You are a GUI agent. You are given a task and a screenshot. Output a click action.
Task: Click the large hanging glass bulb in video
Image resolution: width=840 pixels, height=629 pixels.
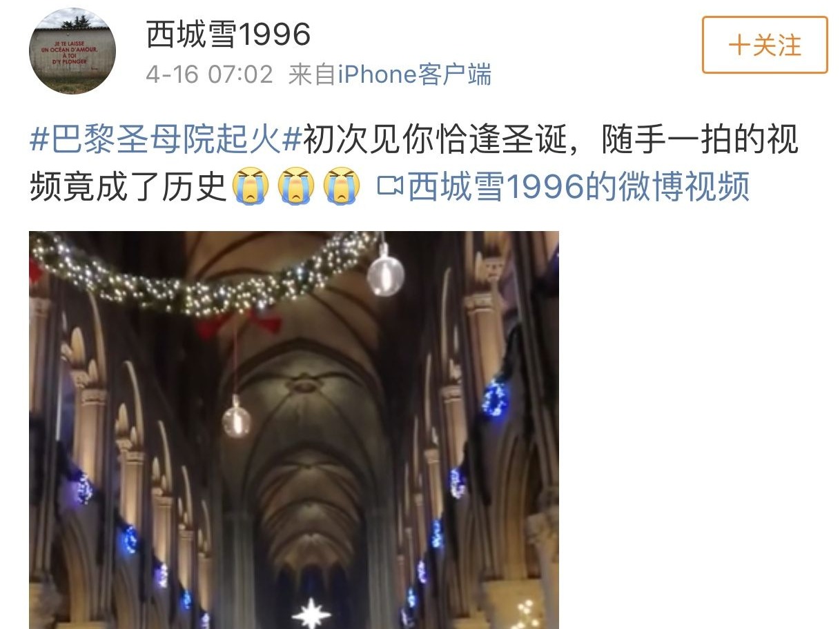(385, 274)
